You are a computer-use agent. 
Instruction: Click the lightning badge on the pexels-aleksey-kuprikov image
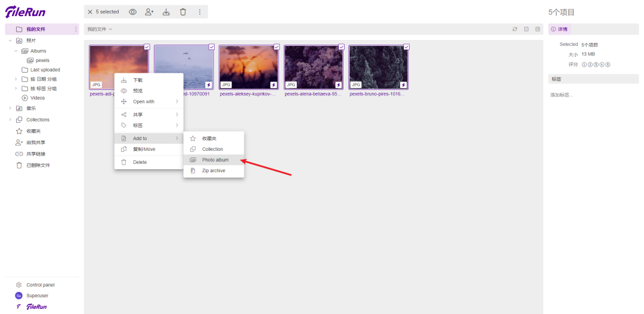click(274, 85)
